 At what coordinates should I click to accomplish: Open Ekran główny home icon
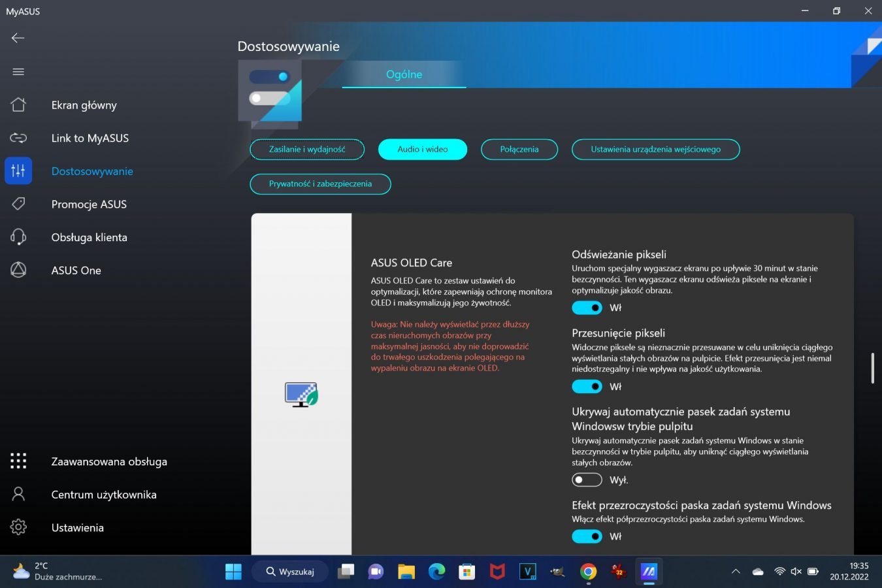pos(18,105)
